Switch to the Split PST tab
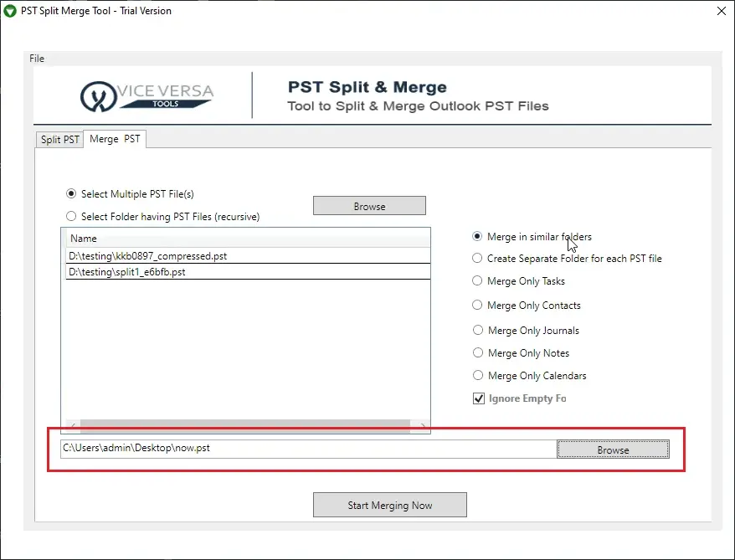The width and height of the screenshot is (735, 560). coord(59,140)
